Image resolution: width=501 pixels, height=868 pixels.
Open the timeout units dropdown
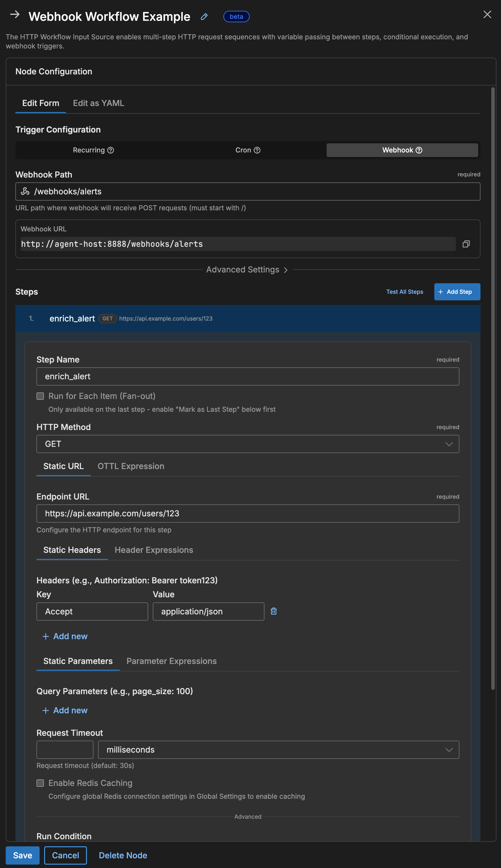tap(449, 750)
